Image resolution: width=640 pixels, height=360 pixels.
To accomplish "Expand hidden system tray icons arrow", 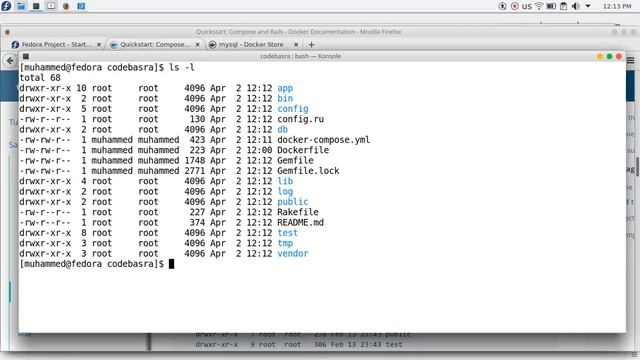I will tap(588, 6).
